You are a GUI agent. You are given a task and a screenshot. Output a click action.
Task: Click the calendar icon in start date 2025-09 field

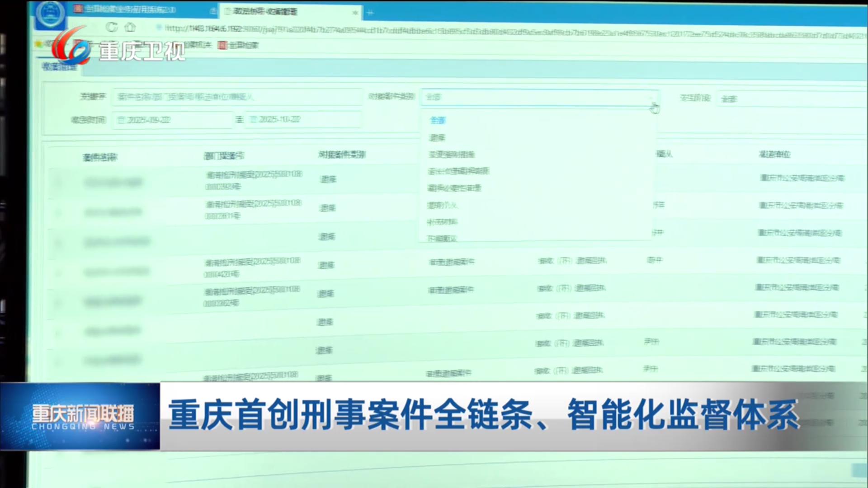(121, 120)
